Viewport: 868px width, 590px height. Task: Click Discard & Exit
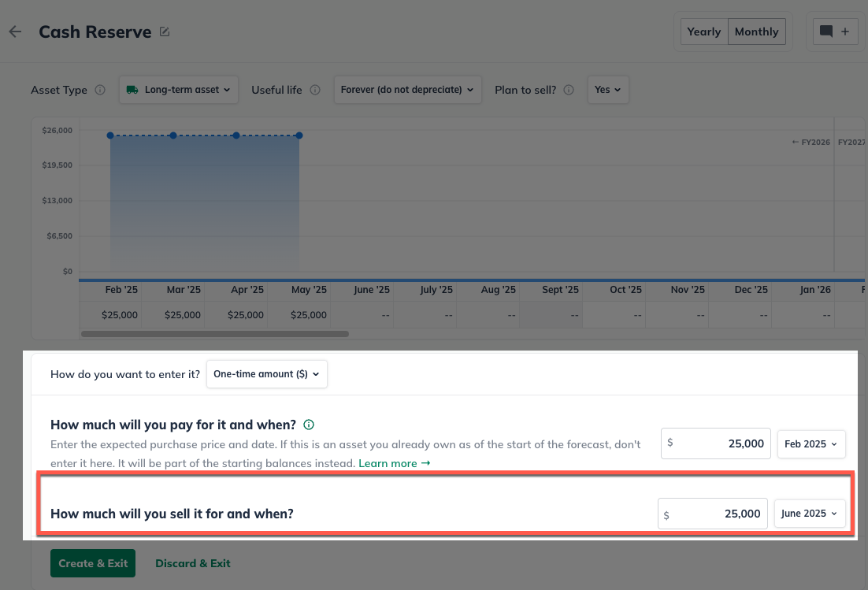(193, 563)
